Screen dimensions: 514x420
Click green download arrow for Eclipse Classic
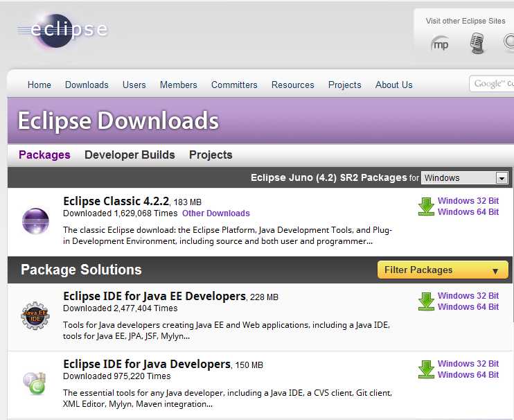(426, 207)
